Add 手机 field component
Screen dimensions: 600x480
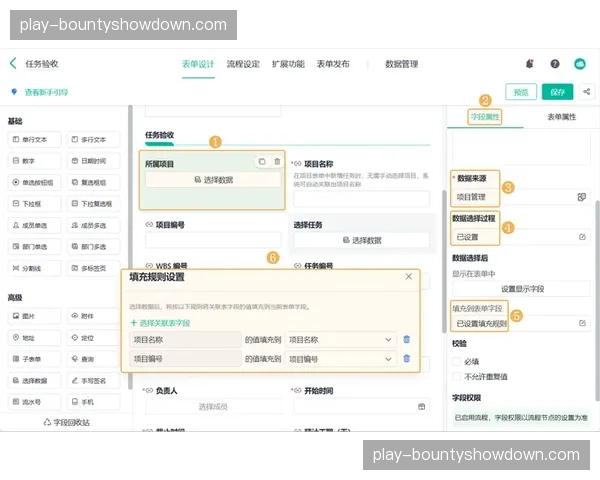93,402
